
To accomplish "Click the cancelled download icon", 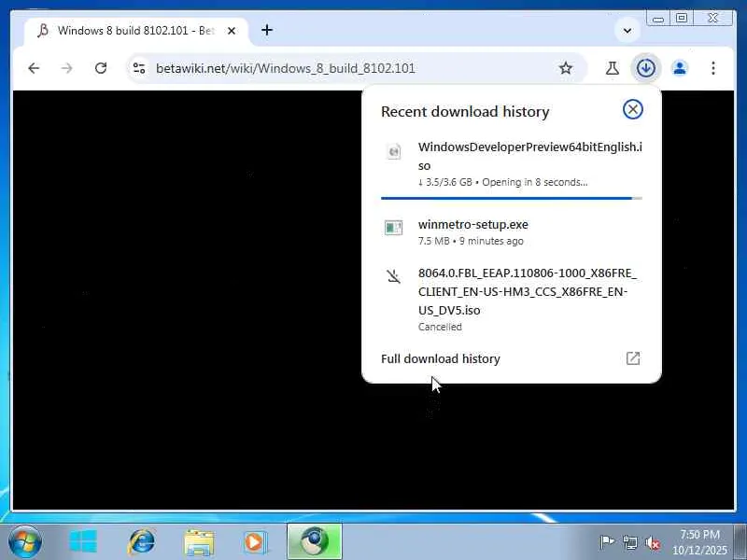I will [393, 276].
